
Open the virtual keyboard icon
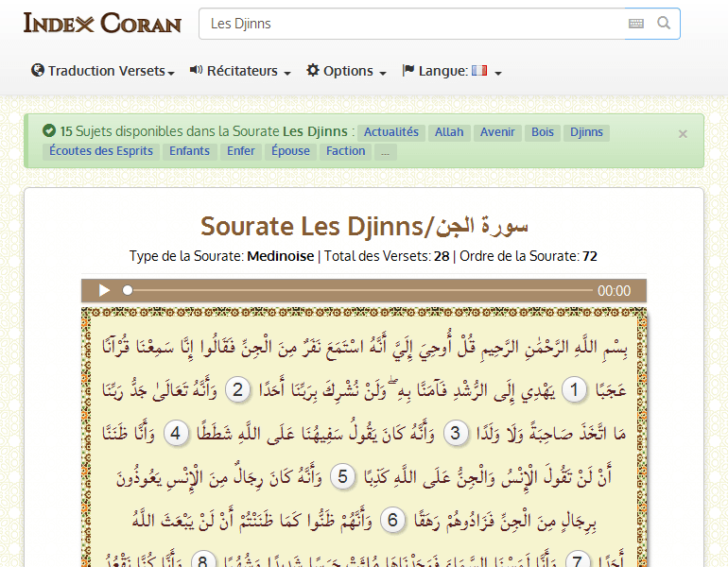(x=636, y=24)
